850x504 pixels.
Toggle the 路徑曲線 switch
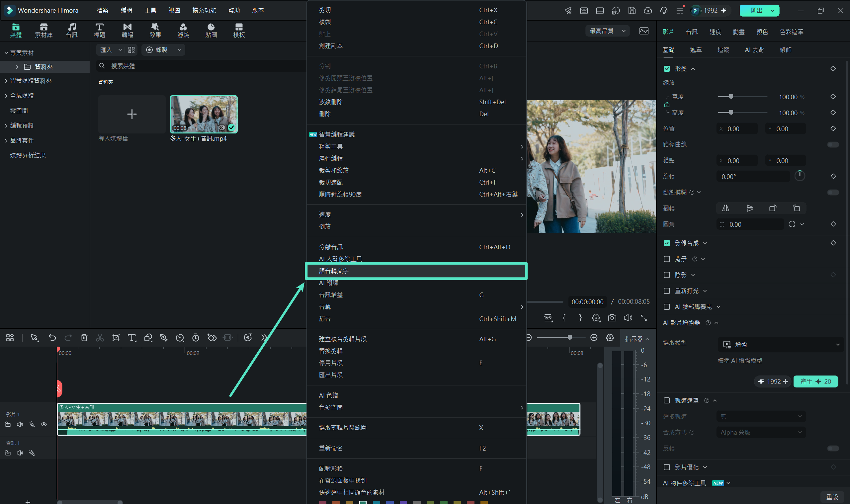(833, 145)
